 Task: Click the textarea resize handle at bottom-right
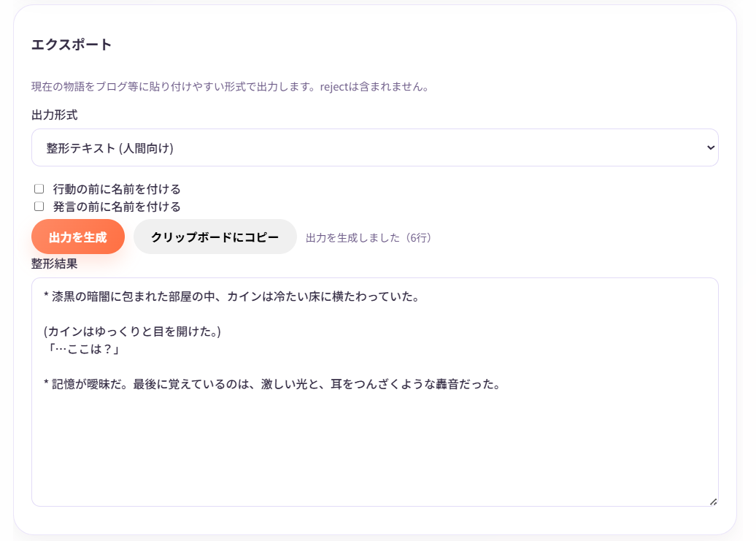[x=713, y=502]
